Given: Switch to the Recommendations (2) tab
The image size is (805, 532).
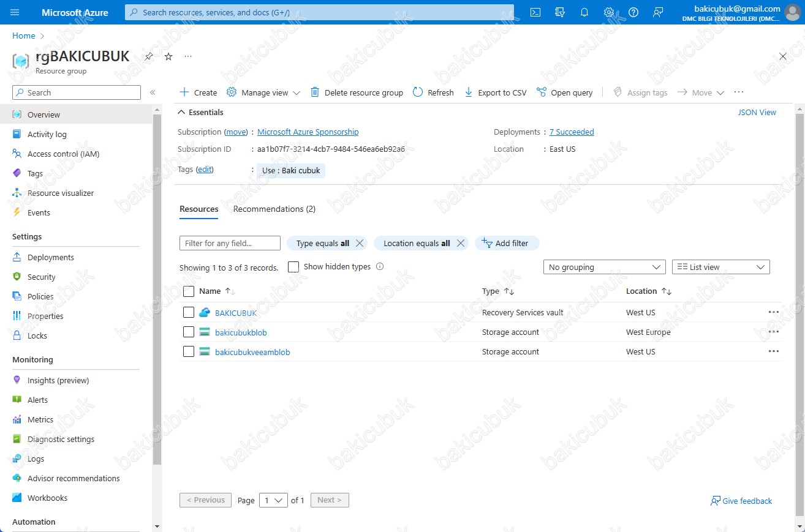Looking at the screenshot, I should (274, 209).
